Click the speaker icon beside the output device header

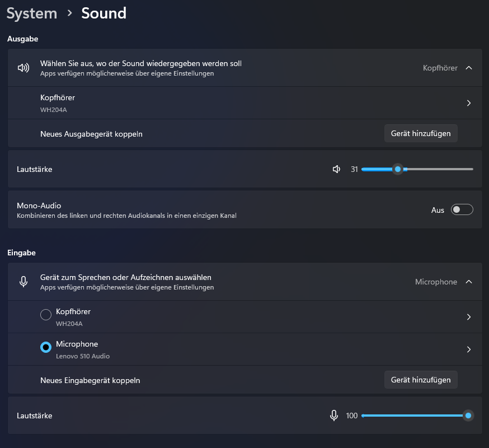pyautogui.click(x=23, y=68)
